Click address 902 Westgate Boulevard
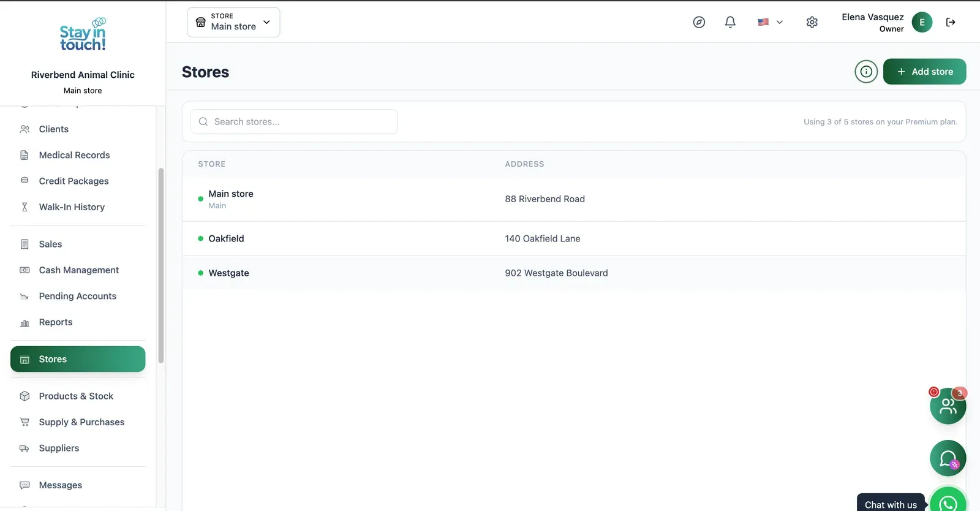The image size is (980, 511). [556, 273]
